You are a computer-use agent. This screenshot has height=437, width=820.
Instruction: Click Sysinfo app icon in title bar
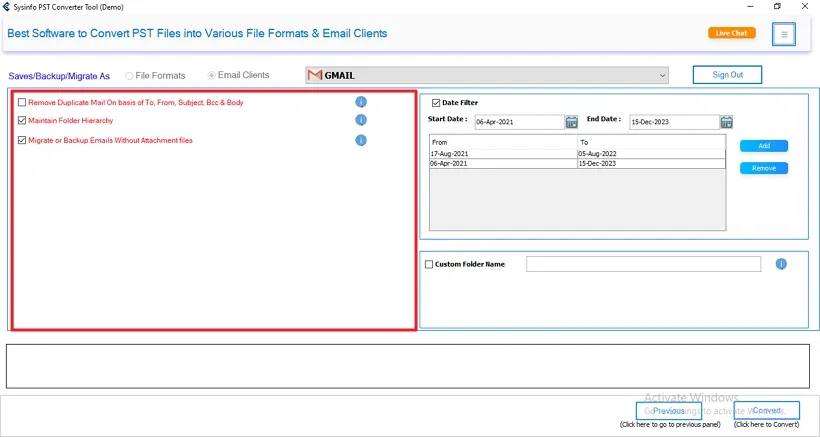(6, 7)
